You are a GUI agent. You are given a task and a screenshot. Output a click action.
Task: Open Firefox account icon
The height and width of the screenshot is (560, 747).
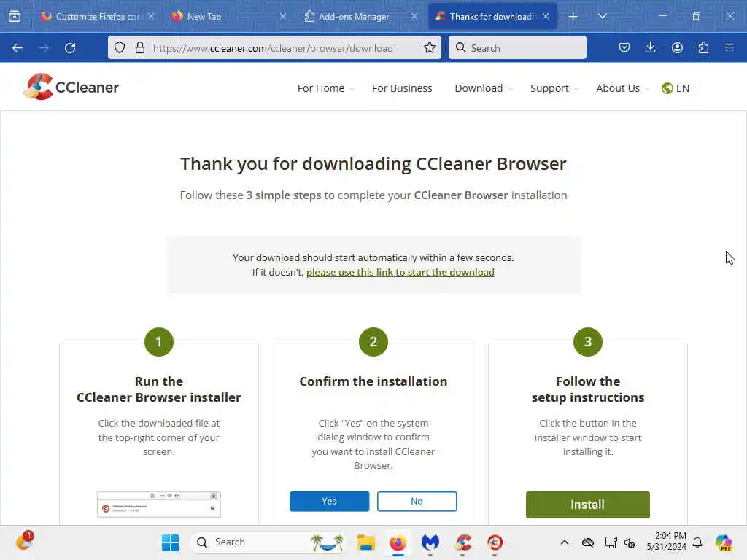click(677, 47)
